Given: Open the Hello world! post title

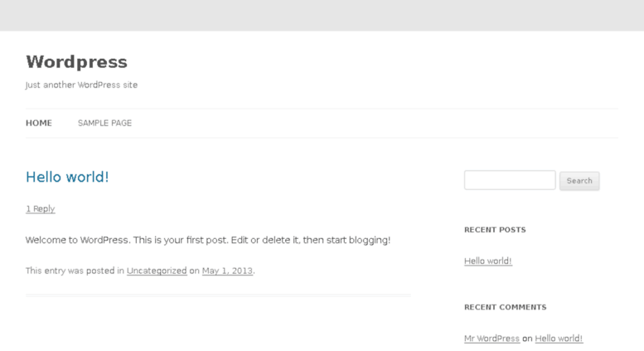Looking at the screenshot, I should [67, 177].
